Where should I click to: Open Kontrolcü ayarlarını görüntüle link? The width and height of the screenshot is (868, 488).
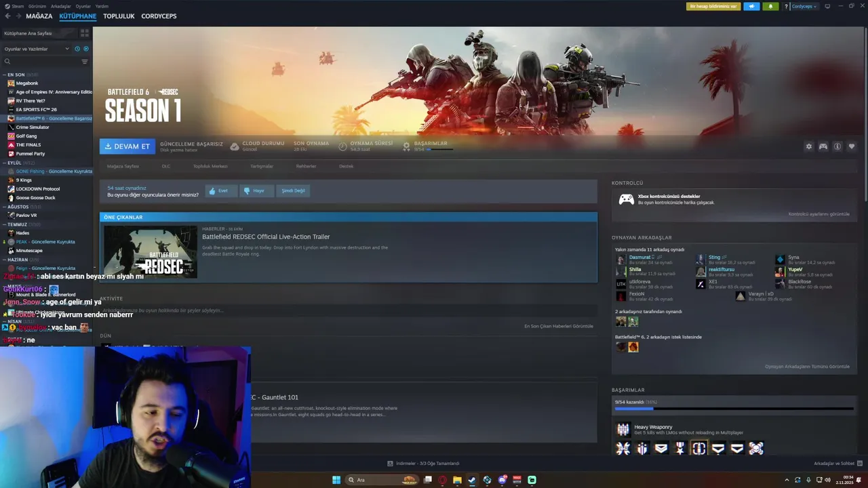[818, 214]
